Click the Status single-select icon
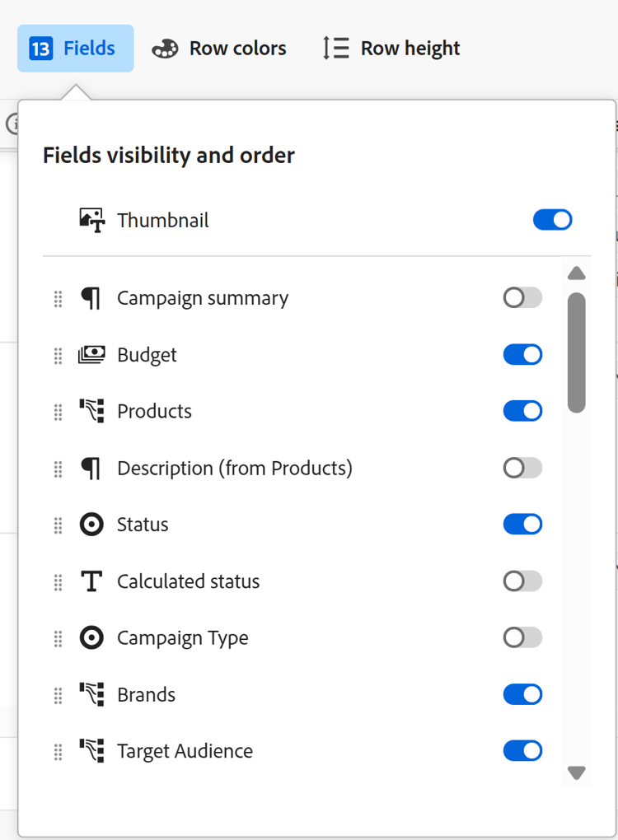This screenshot has width=618, height=840. click(91, 525)
